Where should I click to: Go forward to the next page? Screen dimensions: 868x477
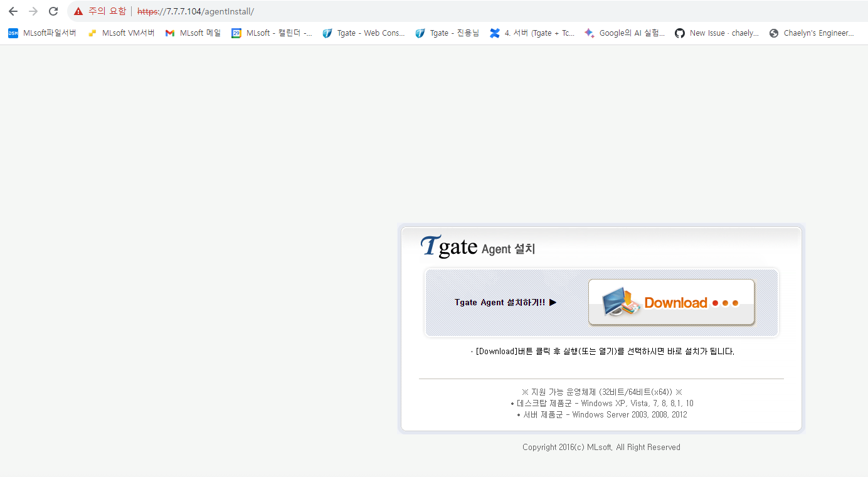click(33, 11)
